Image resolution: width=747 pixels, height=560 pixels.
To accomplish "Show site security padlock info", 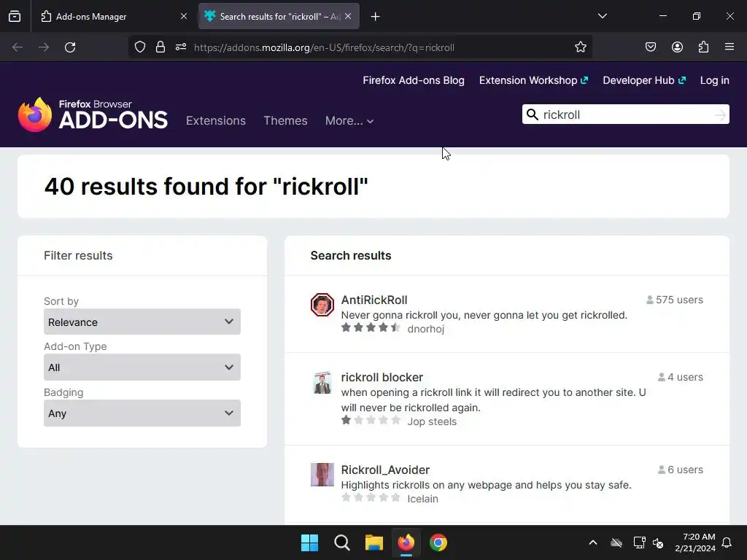I will (160, 47).
